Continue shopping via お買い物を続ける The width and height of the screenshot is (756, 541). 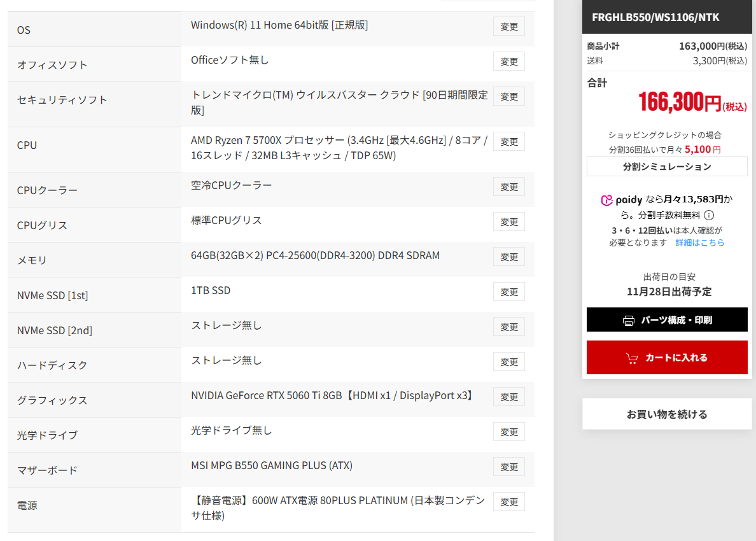click(667, 414)
